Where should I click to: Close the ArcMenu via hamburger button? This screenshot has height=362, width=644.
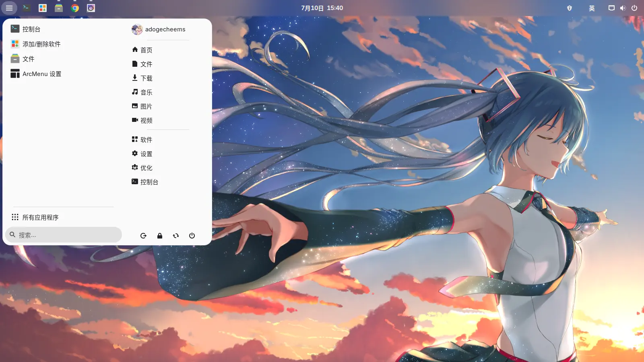click(9, 8)
